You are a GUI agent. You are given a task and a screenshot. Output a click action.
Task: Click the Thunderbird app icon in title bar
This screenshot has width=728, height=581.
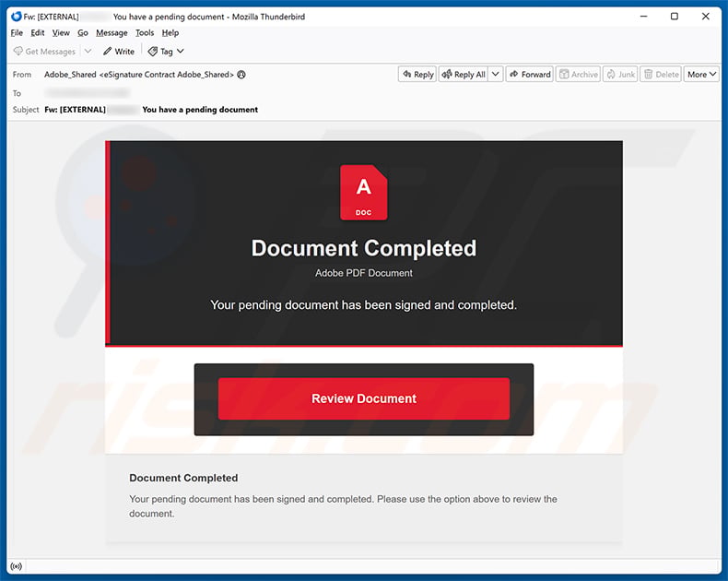(x=17, y=17)
